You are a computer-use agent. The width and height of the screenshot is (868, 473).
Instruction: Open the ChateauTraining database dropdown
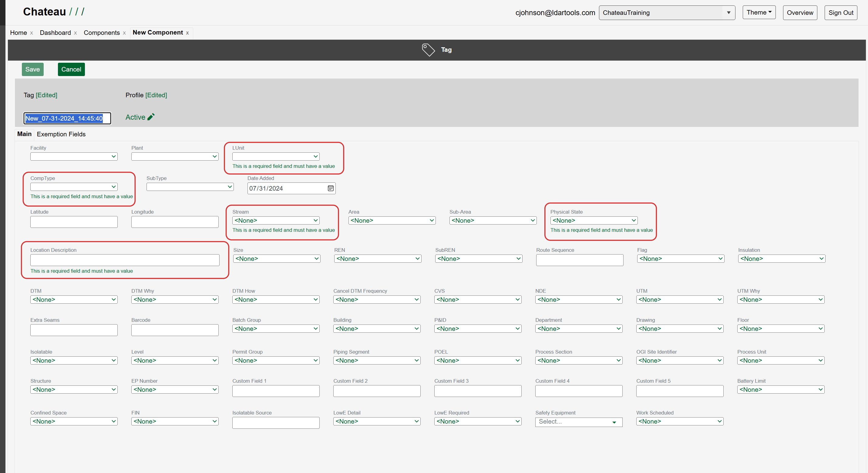(x=667, y=13)
